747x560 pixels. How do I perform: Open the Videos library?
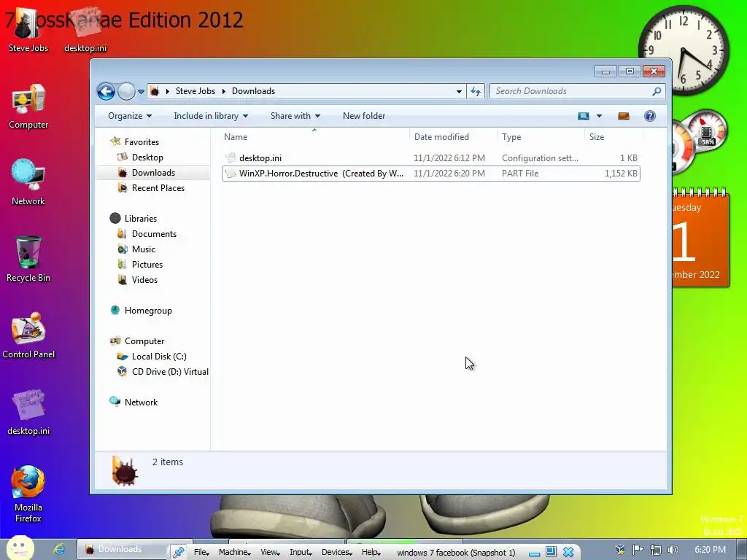click(144, 279)
